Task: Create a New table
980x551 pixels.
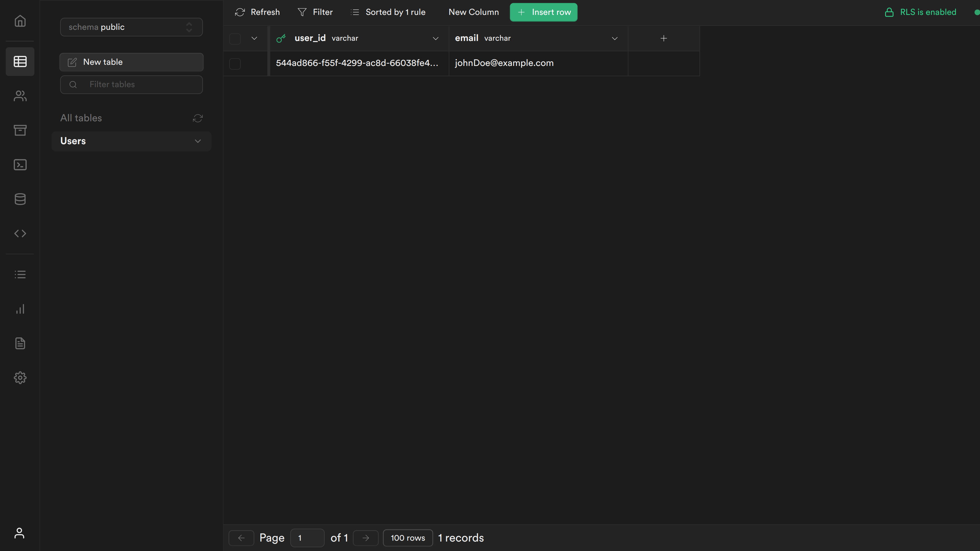Action: [x=131, y=62]
